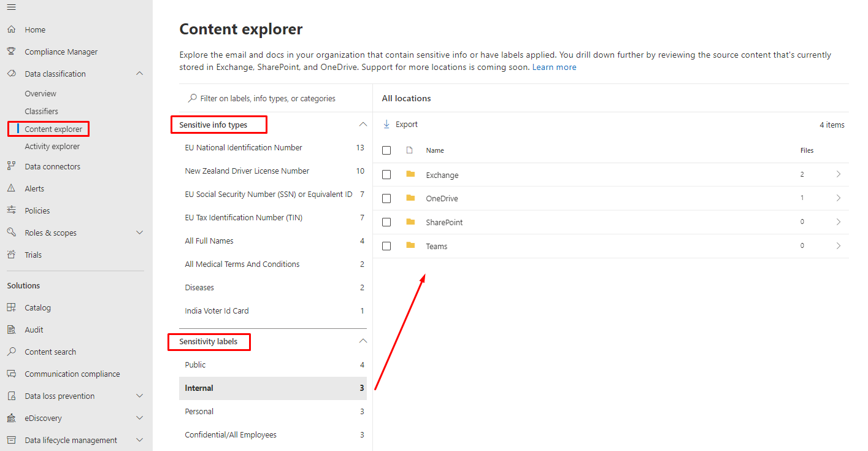Check the Exchange folder checkbox
Image resolution: width=868 pixels, height=451 pixels.
[386, 175]
